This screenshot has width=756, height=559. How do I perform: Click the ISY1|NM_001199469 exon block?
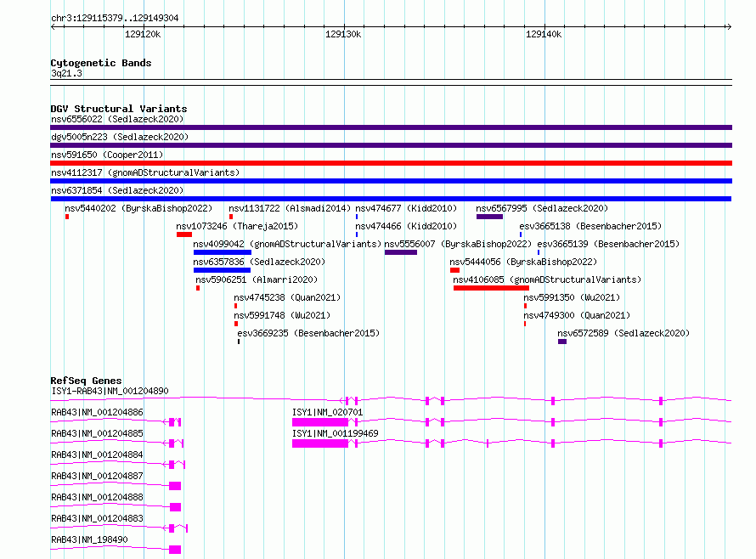pos(320,443)
